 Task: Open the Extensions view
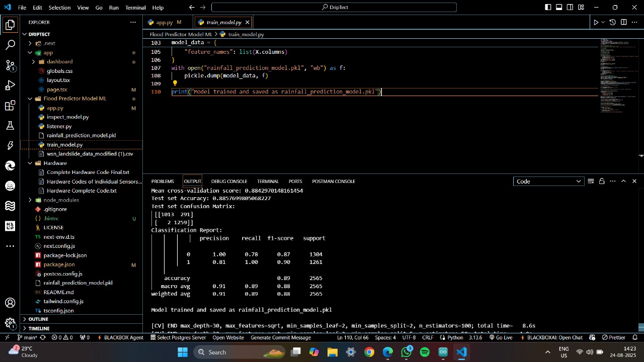click(10, 106)
